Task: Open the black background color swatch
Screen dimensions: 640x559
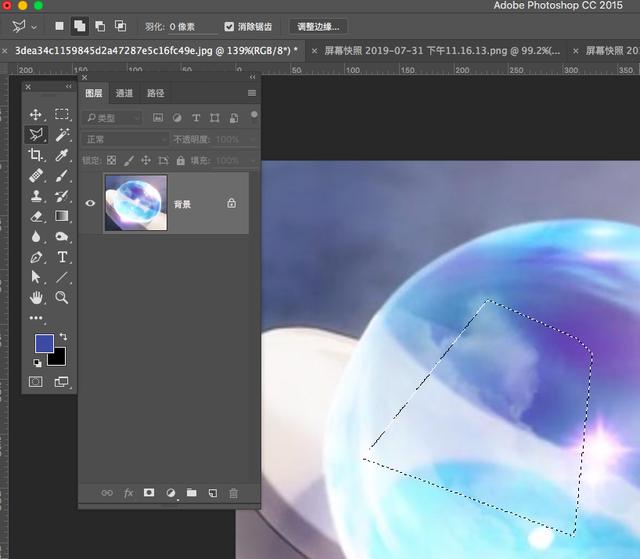Action: click(x=59, y=358)
